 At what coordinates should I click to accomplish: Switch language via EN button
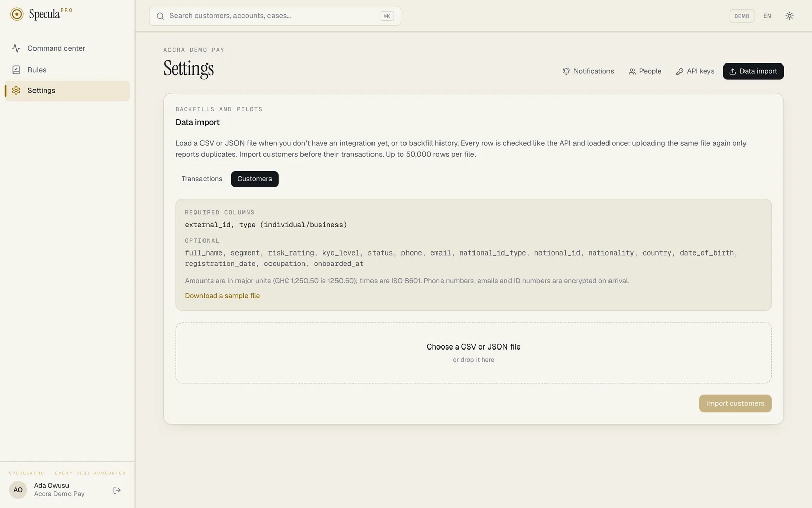tap(767, 16)
